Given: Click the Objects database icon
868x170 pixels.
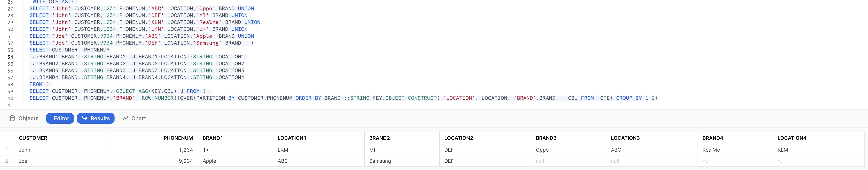Looking at the screenshot, I should pyautogui.click(x=12, y=118).
